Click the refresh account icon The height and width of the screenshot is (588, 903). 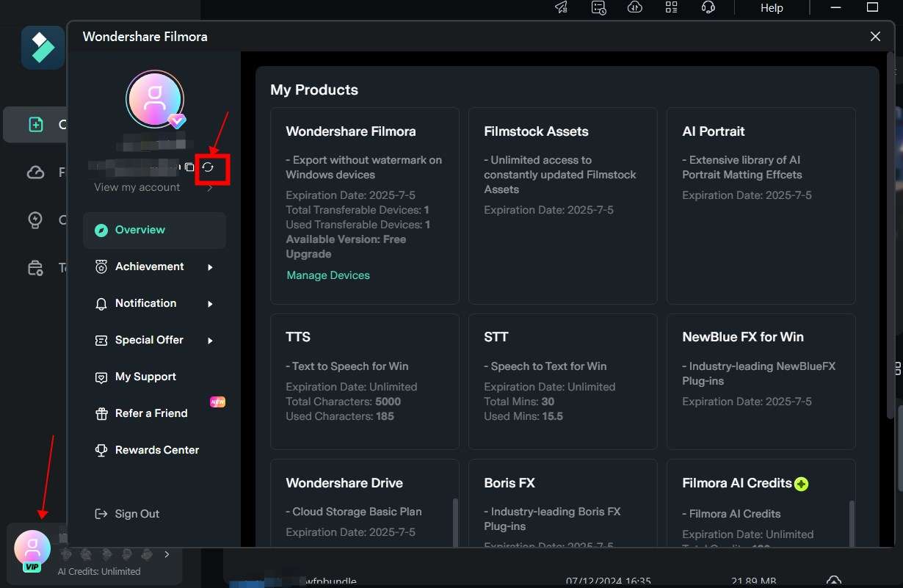tap(208, 167)
